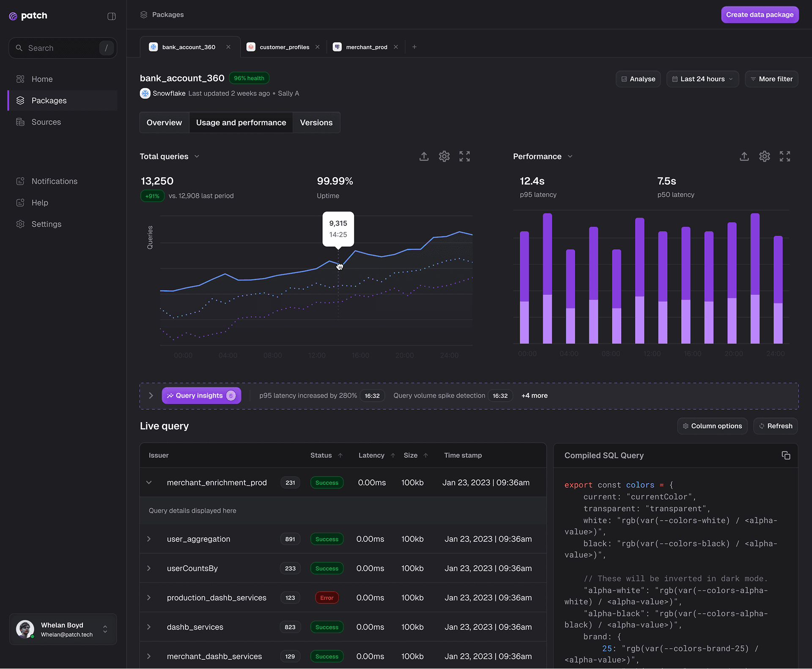Image resolution: width=812 pixels, height=669 pixels.
Task: Click the Sources sidebar icon
Action: (20, 122)
